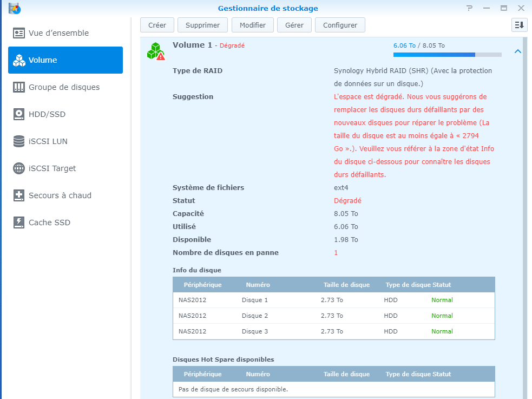Open the help question mark icon

469,8
